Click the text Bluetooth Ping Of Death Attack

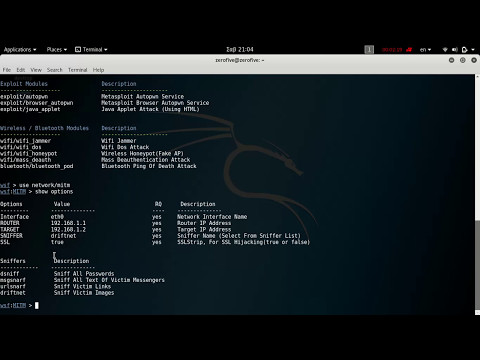tap(149, 166)
